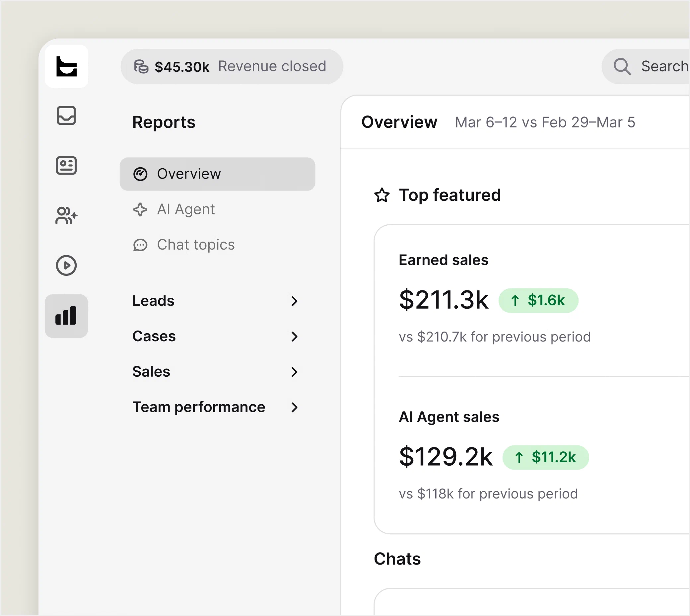
Task: Click the date range Mar 6–12 vs Feb 29–Mar 5
Action: pos(545,122)
